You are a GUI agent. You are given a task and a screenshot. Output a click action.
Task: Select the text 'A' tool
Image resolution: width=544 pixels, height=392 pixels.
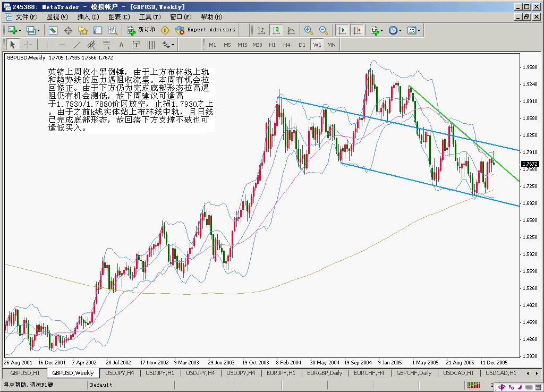[122, 45]
